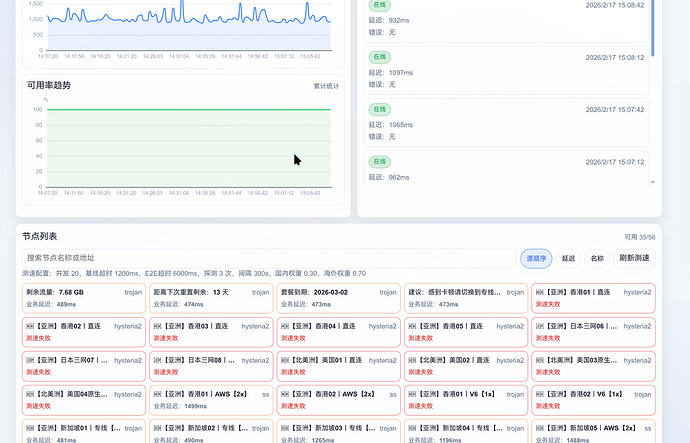Screen dimensions: 690x443
Task: Select node 【亚洲】香港01 | 直连
Action: (x=593, y=298)
